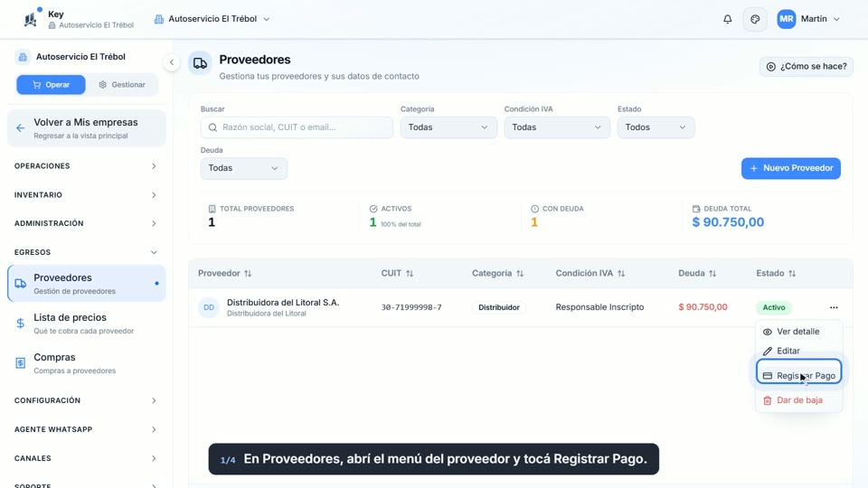Go back via Volver a Mis empresas
The height and width of the screenshot is (488, 868).
click(87, 128)
